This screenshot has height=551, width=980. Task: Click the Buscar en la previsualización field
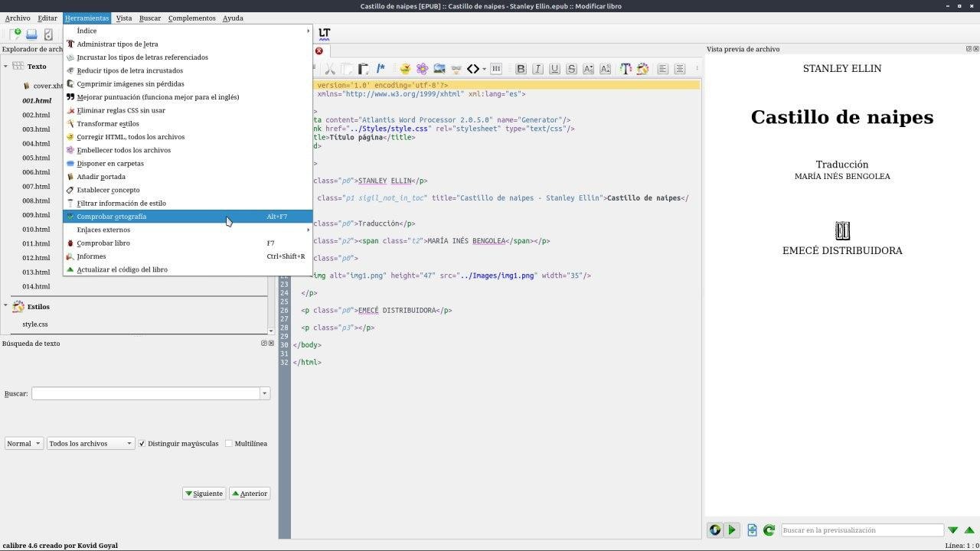[861, 530]
